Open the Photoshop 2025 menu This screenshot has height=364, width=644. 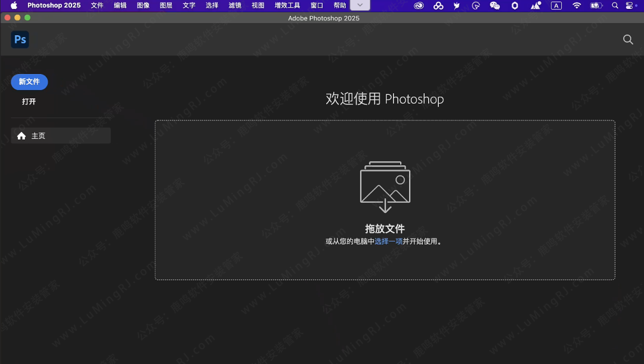click(x=54, y=5)
